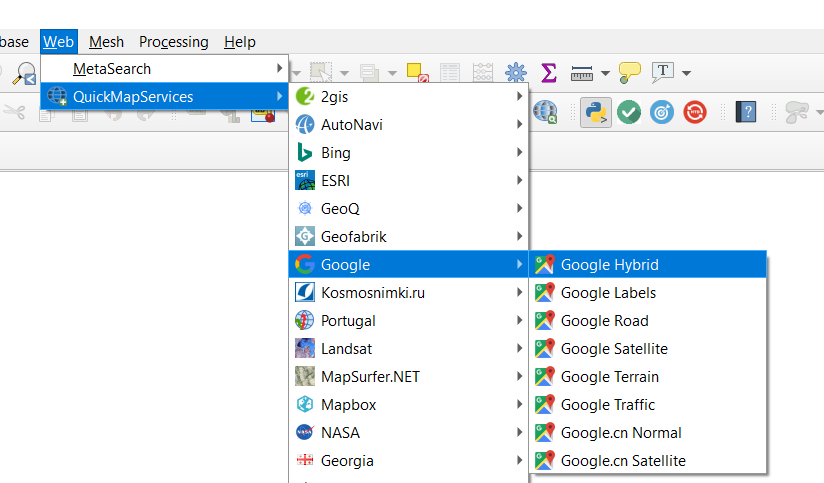Viewport: 824px width, 483px height.
Task: Open the NASA provider entry
Action: (409, 433)
